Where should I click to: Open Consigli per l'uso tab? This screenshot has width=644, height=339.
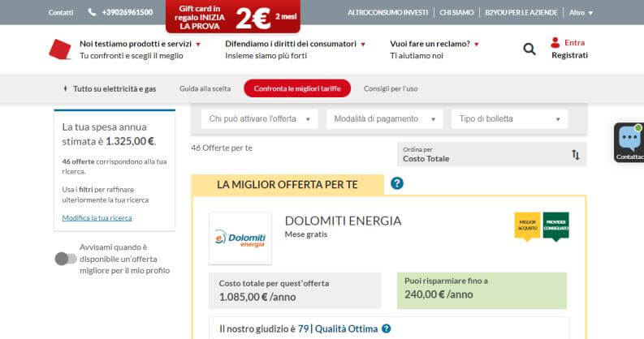tap(391, 88)
